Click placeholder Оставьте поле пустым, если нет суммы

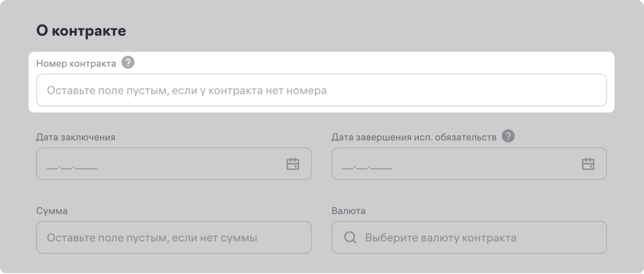[x=152, y=238]
